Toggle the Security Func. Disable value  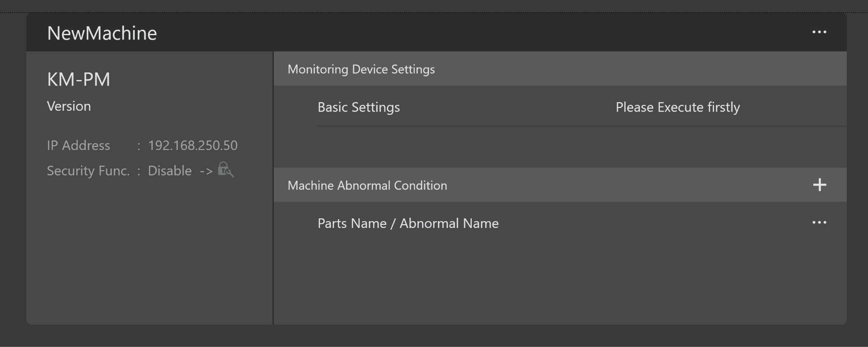tap(170, 171)
